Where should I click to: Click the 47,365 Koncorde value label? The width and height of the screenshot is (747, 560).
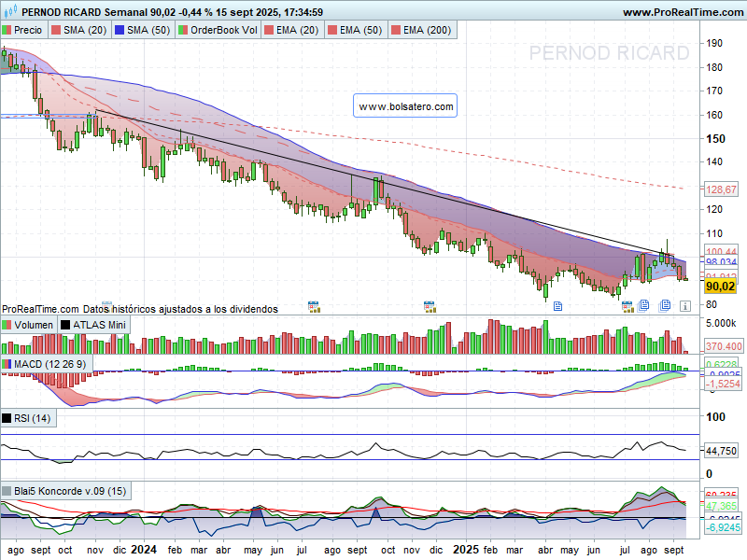pos(721,506)
